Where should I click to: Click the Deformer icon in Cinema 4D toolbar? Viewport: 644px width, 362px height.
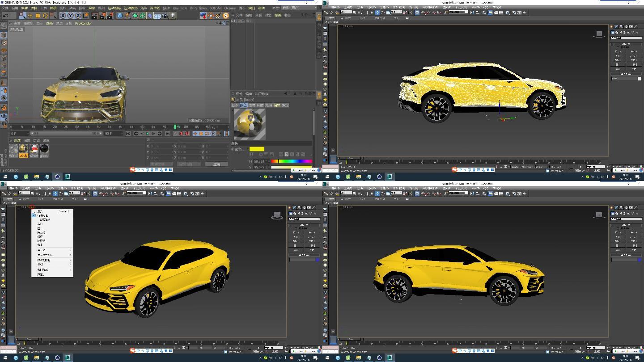point(150,16)
